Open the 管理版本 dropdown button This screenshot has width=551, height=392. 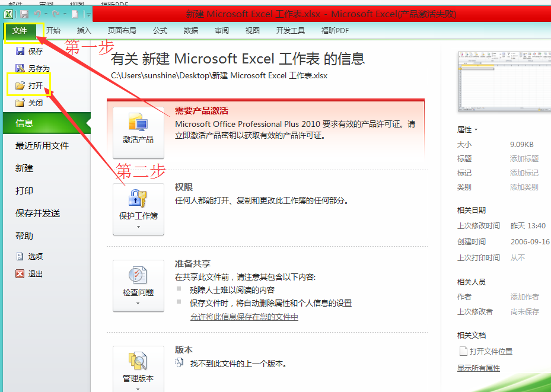138,369
